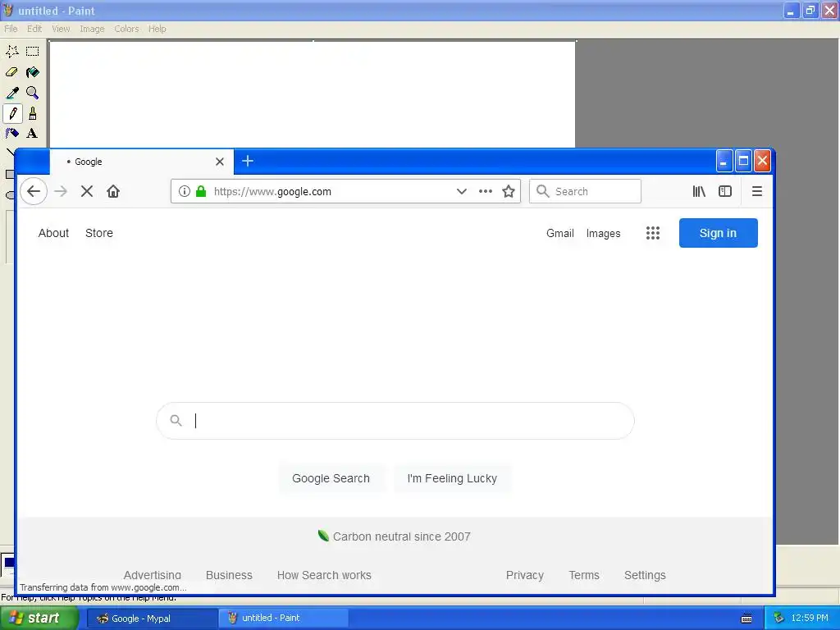The height and width of the screenshot is (630, 840).
Task: Switch to Google - Mypal taskbar item
Action: click(152, 619)
